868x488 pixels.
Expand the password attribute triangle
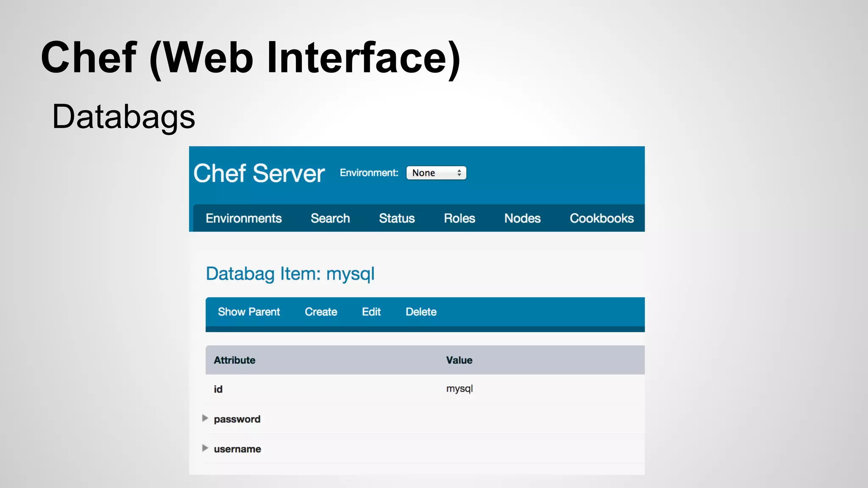(205, 418)
